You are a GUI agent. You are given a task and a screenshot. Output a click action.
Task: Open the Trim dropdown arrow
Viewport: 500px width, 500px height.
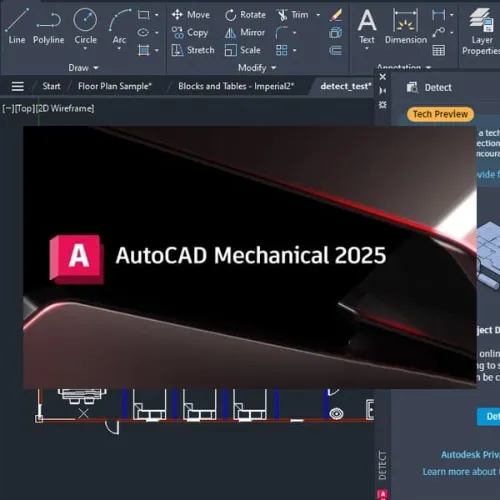[x=318, y=15]
